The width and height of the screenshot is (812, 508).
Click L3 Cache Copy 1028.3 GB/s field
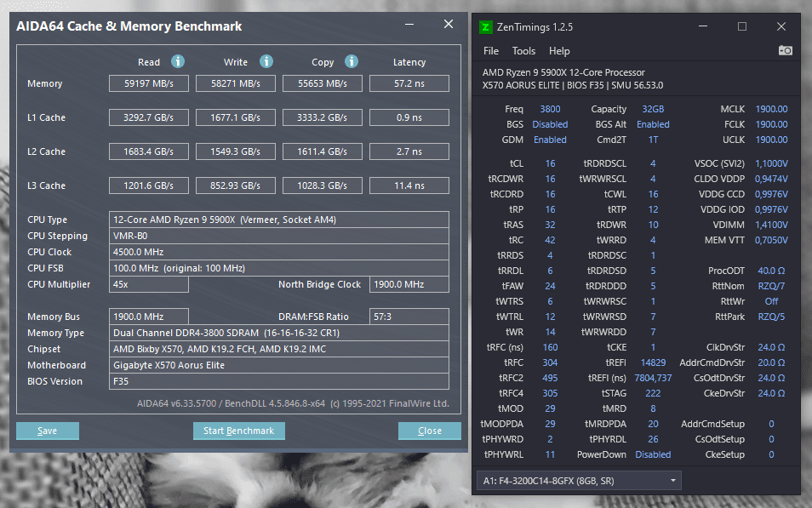(x=322, y=186)
